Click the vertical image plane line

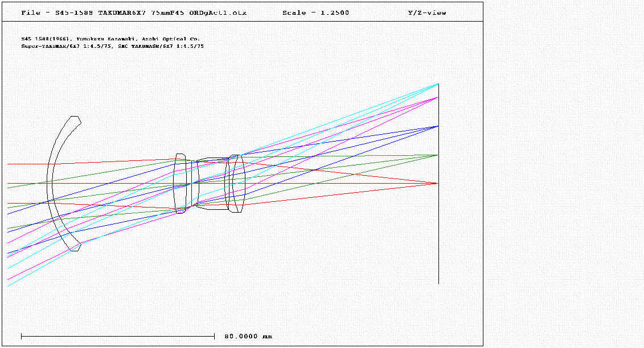[x=438, y=184]
